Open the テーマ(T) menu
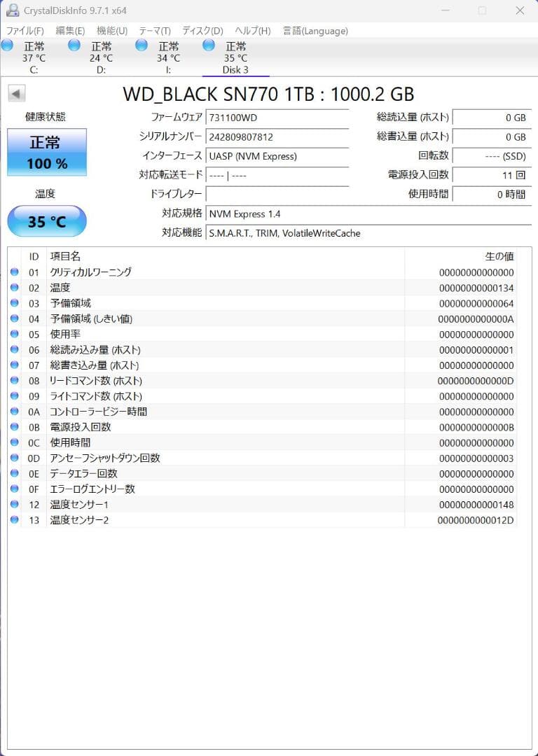The width and height of the screenshot is (538, 756). [x=155, y=31]
